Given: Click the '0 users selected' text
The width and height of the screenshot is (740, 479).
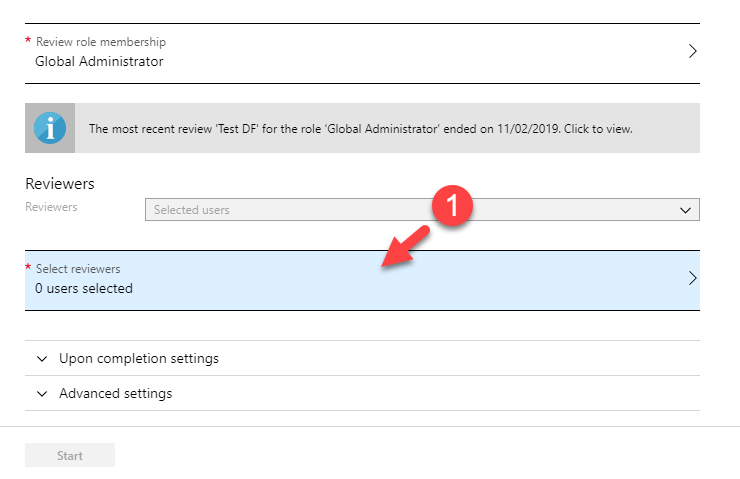Looking at the screenshot, I should coord(84,289).
